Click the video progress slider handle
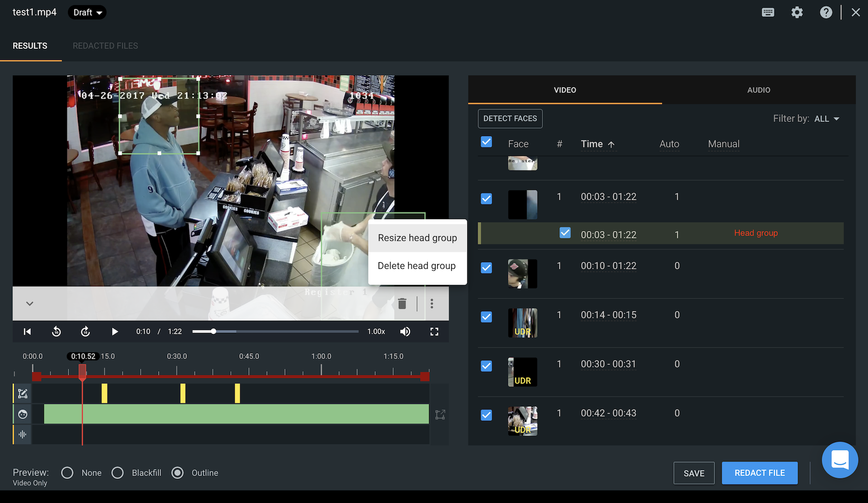Screen dimensions: 868x503 [x=214, y=332]
